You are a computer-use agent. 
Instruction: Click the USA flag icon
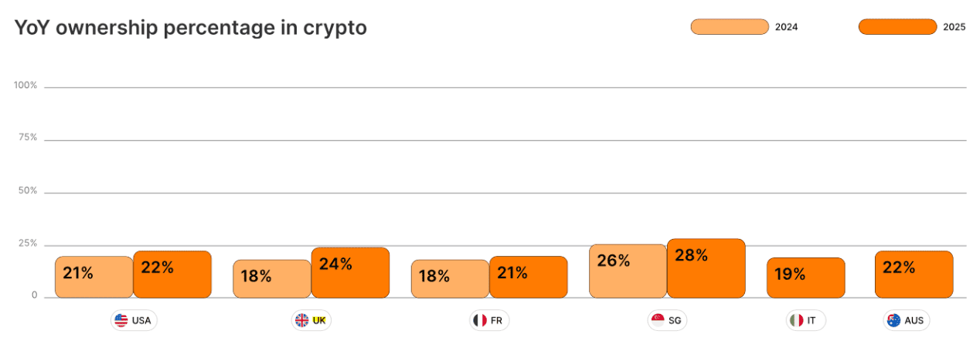coord(121,320)
